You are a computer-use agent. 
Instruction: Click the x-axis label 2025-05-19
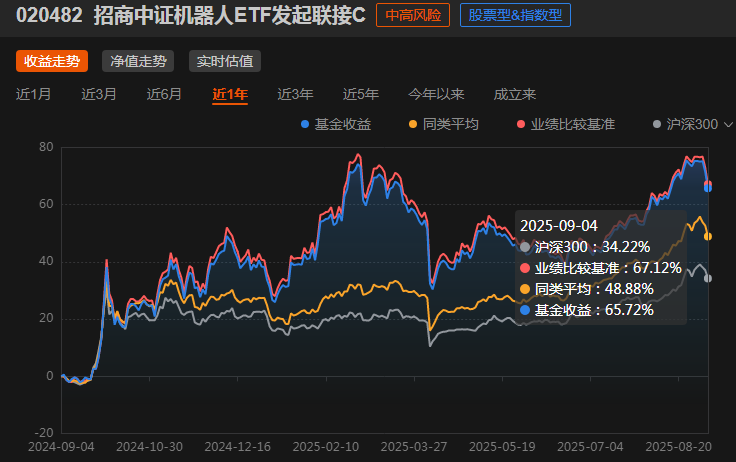pyautogui.click(x=502, y=447)
